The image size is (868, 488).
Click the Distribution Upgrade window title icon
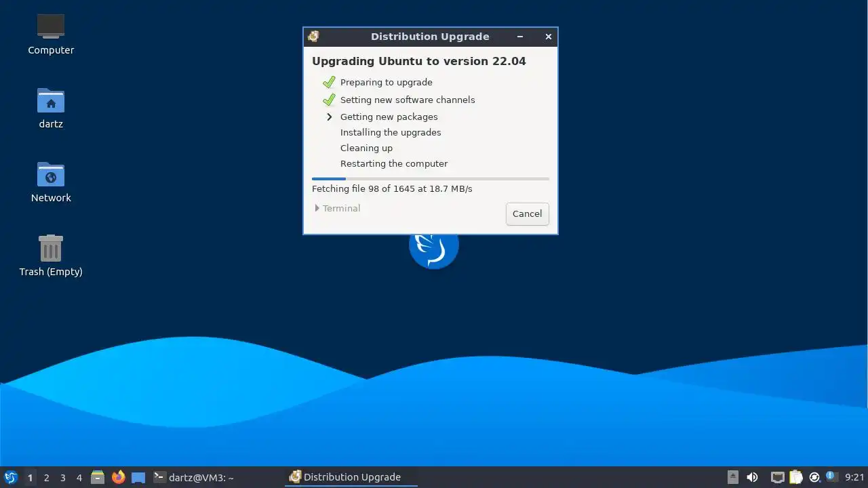[x=313, y=37]
